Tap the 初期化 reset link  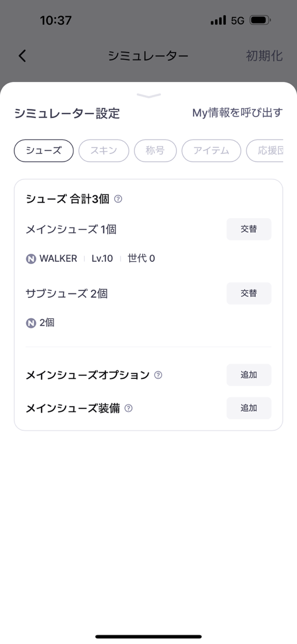click(264, 56)
